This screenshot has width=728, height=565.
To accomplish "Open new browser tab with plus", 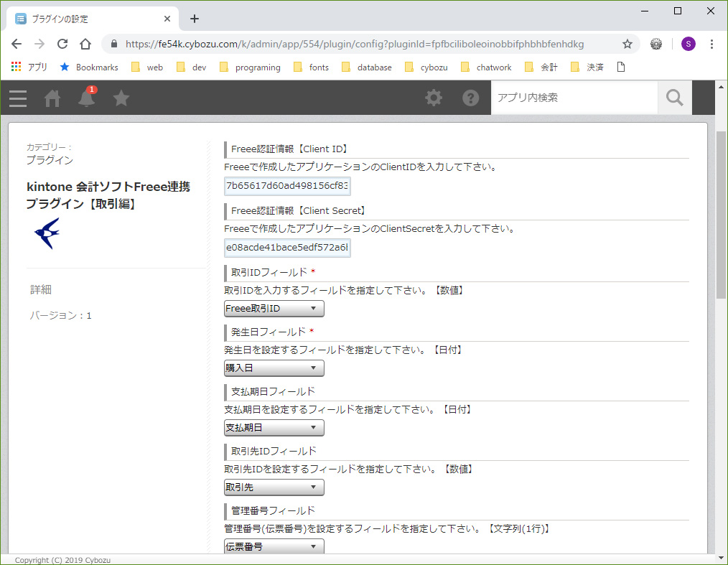I will (x=195, y=19).
